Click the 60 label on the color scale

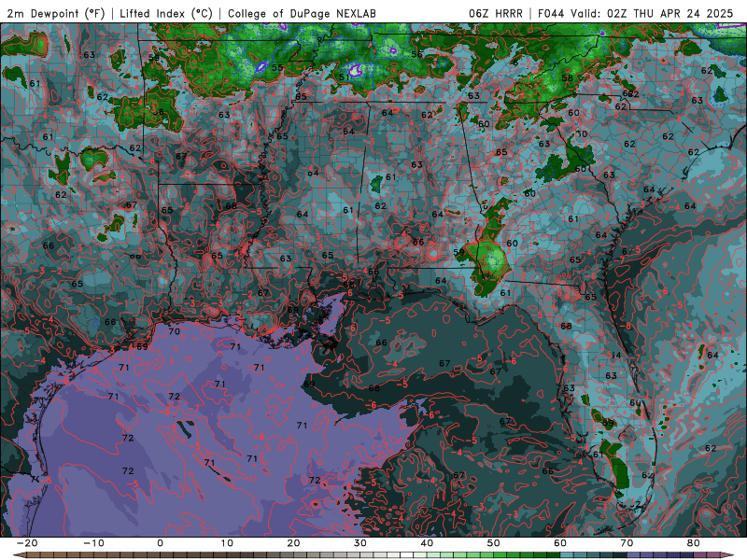point(560,543)
